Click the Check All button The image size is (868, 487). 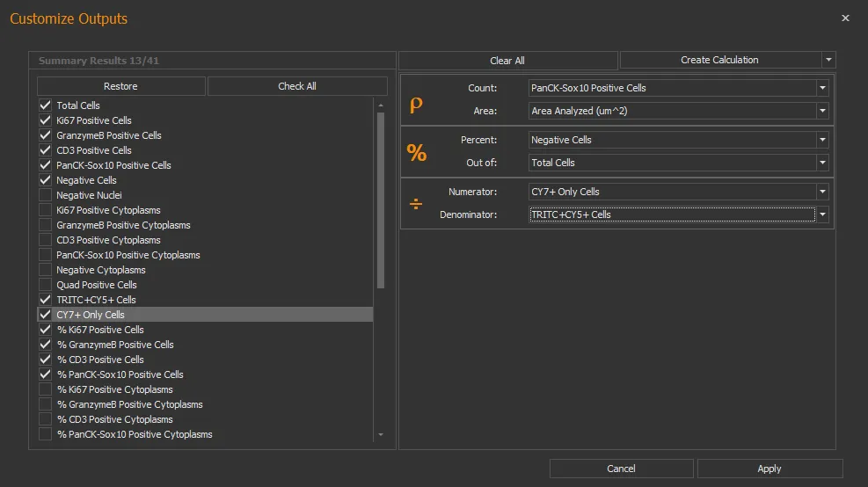297,86
